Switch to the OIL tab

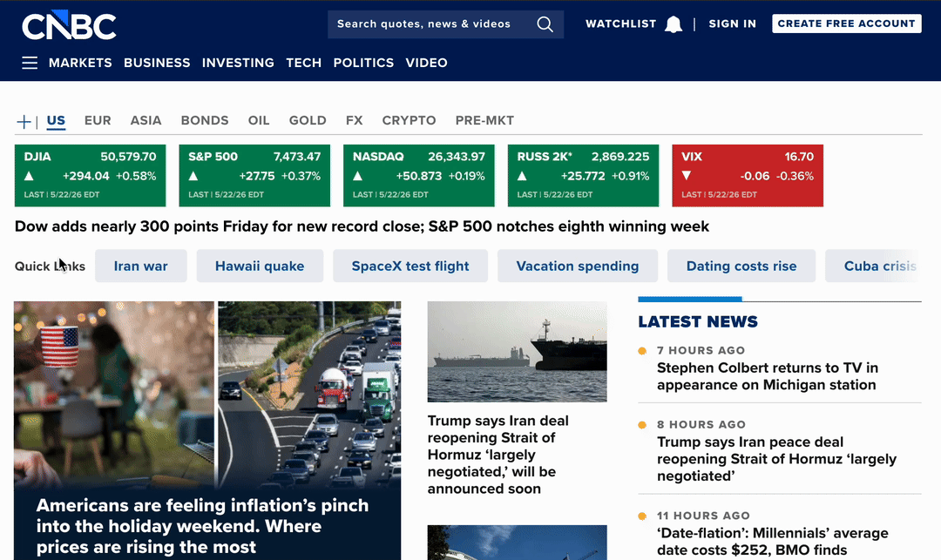coord(259,120)
